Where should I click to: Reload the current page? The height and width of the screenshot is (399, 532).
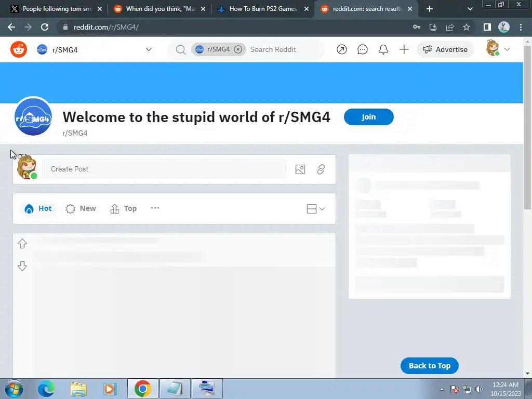[45, 27]
